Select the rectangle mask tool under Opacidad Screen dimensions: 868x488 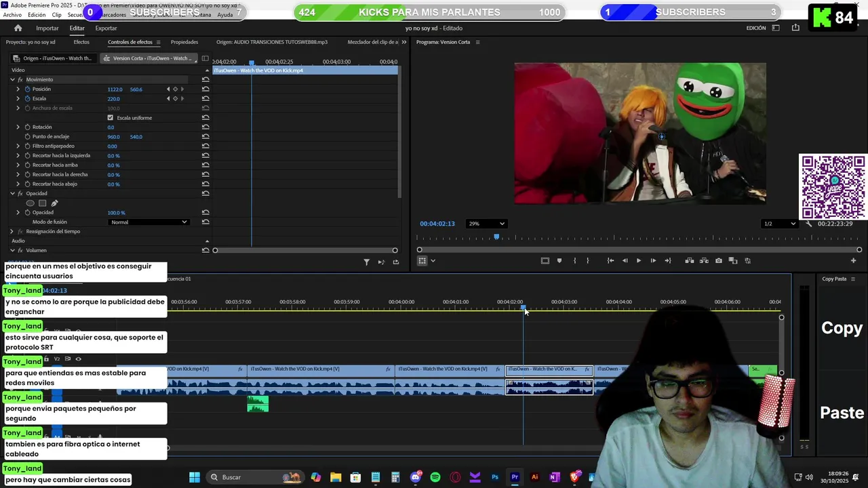point(42,203)
